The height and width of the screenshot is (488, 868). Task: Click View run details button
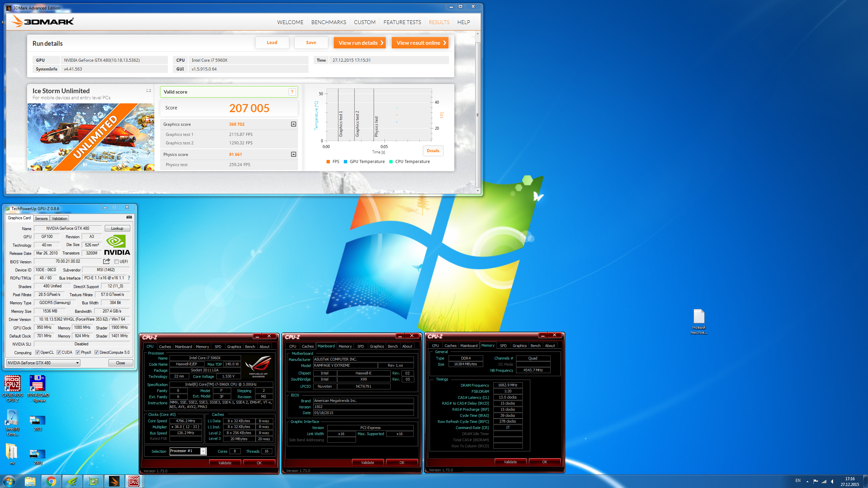click(x=360, y=43)
